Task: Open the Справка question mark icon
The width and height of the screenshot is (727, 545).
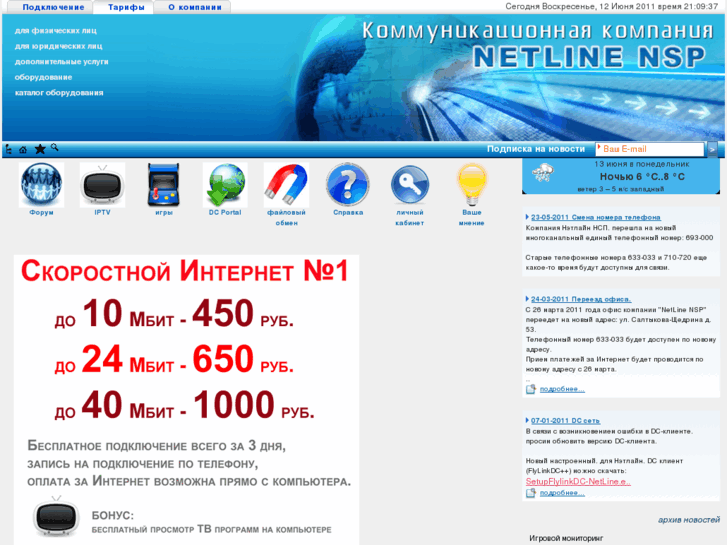Action: 348,185
